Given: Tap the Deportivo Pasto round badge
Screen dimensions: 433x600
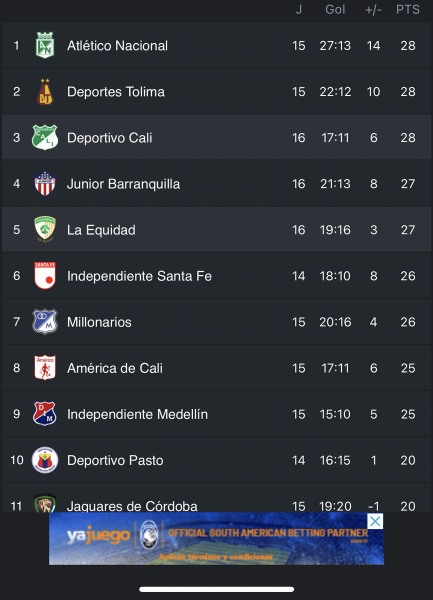Looking at the screenshot, I should click(x=45, y=460).
